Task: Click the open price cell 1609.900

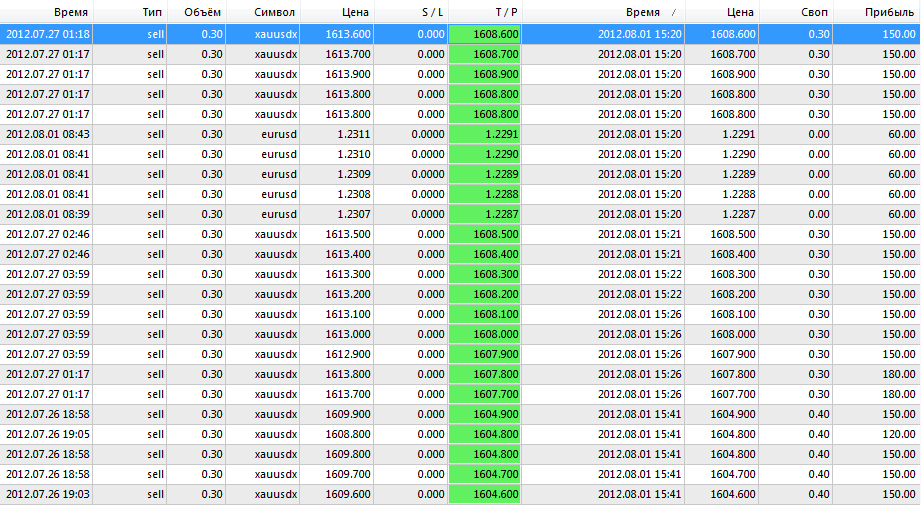Action: [337, 414]
